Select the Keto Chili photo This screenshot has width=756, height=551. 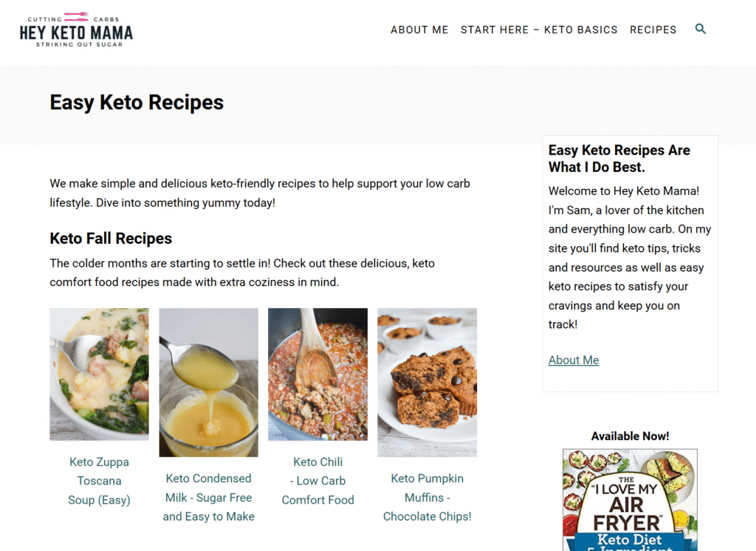317,374
